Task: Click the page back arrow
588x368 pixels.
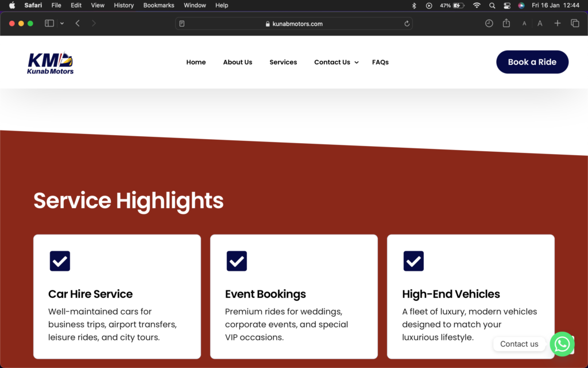Action: 78,24
